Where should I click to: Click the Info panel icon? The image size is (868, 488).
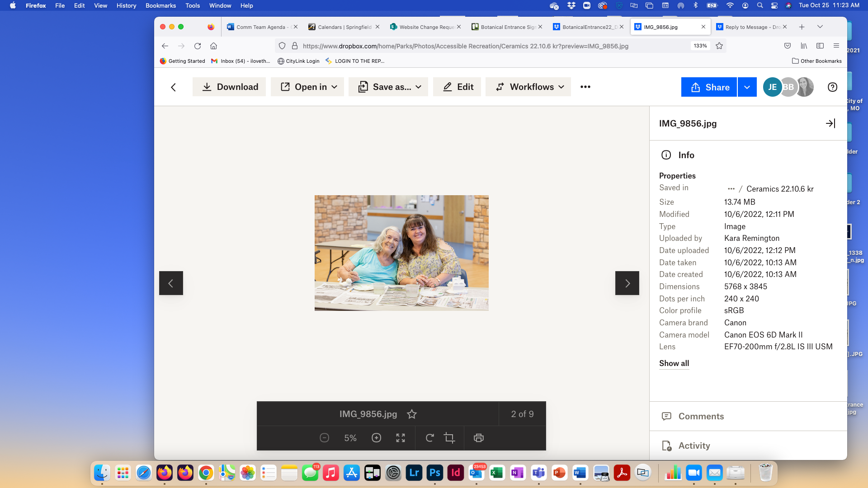click(x=666, y=155)
